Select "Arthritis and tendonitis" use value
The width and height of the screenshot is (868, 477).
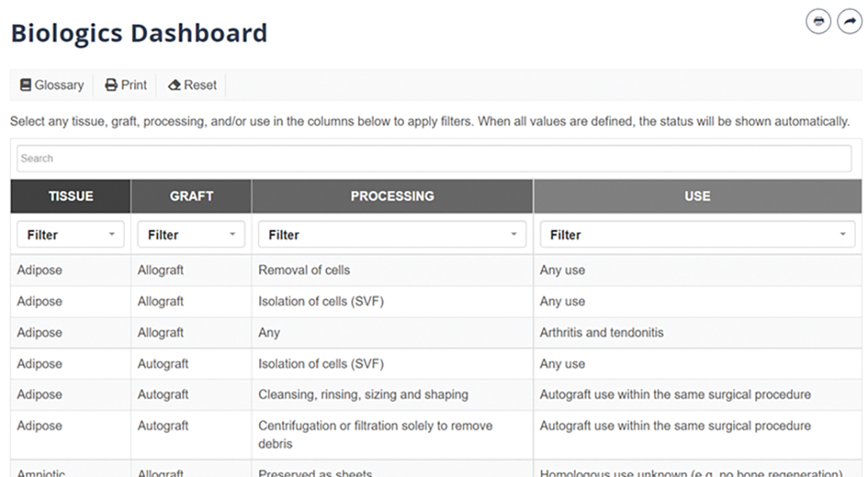(x=601, y=333)
